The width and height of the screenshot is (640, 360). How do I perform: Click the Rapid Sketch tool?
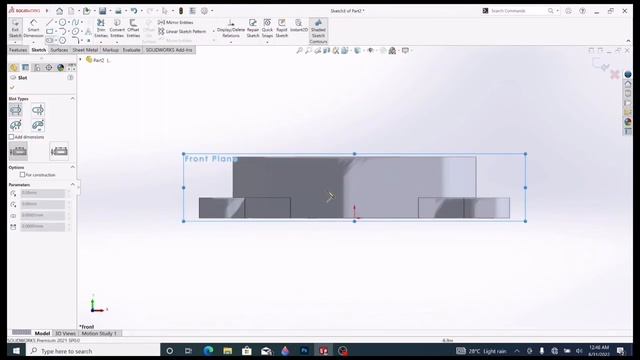tap(282, 28)
